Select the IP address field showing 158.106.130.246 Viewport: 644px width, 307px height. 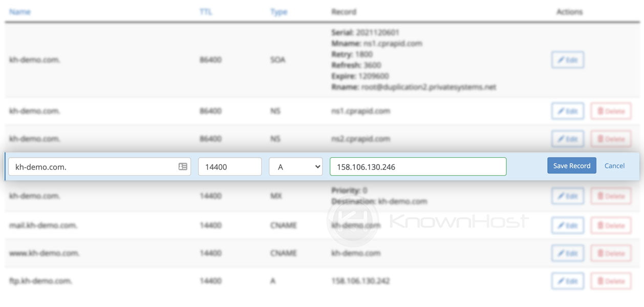click(418, 166)
